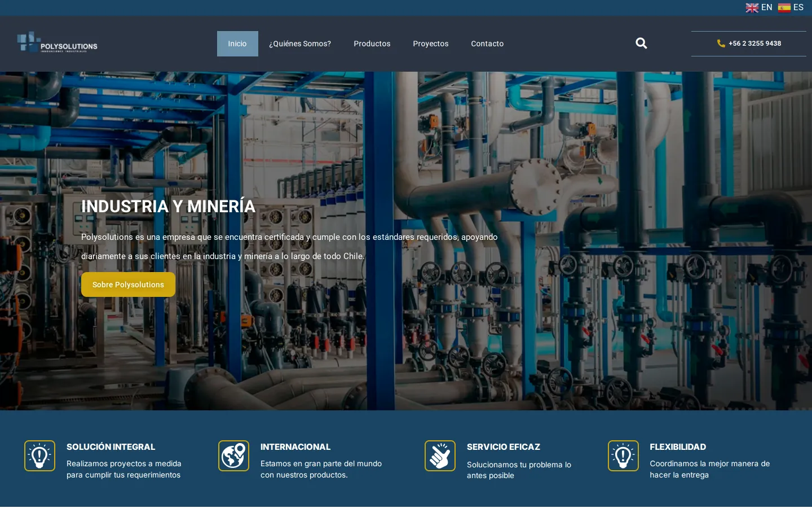The image size is (812, 508).
Task: Go to the Inicio menu item
Action: [x=237, y=43]
